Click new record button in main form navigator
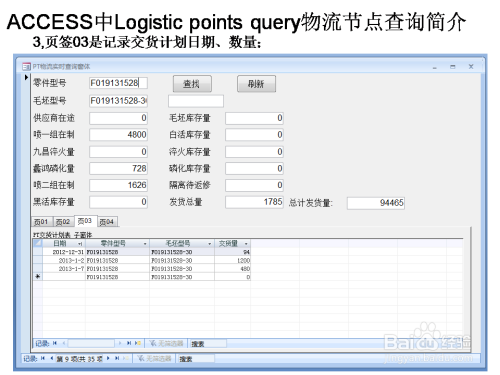Screen dimensions: 500x375 126,358
